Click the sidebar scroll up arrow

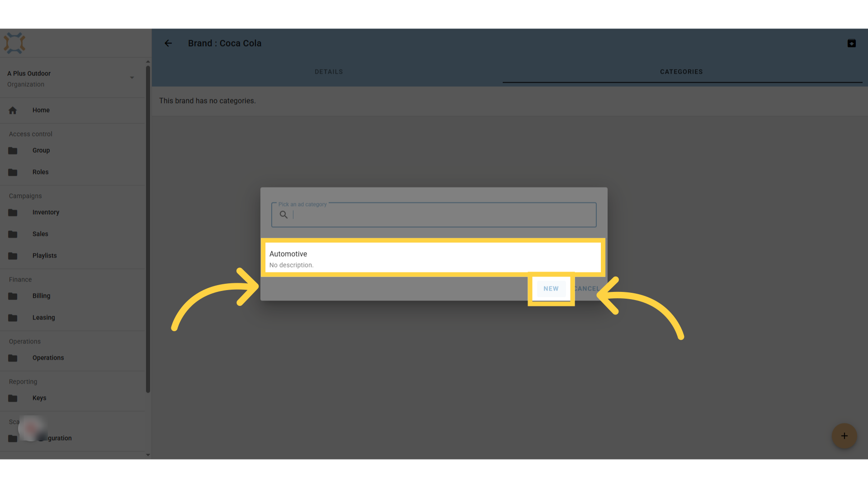coord(148,61)
